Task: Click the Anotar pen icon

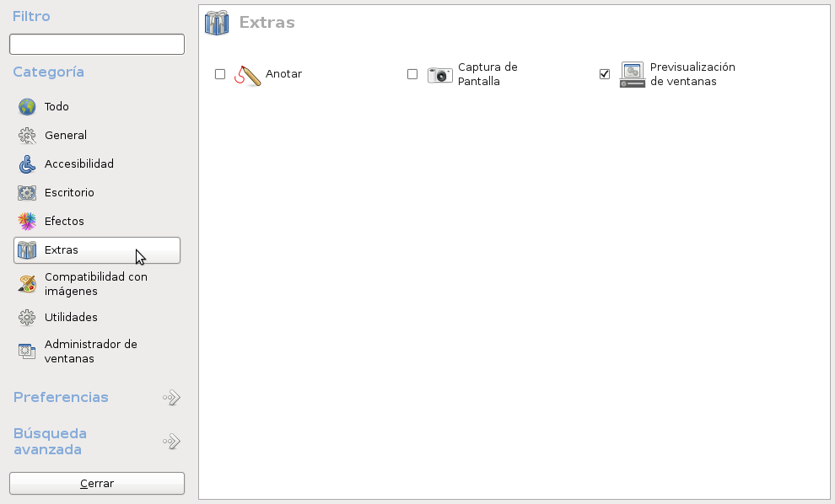Action: pos(250,74)
